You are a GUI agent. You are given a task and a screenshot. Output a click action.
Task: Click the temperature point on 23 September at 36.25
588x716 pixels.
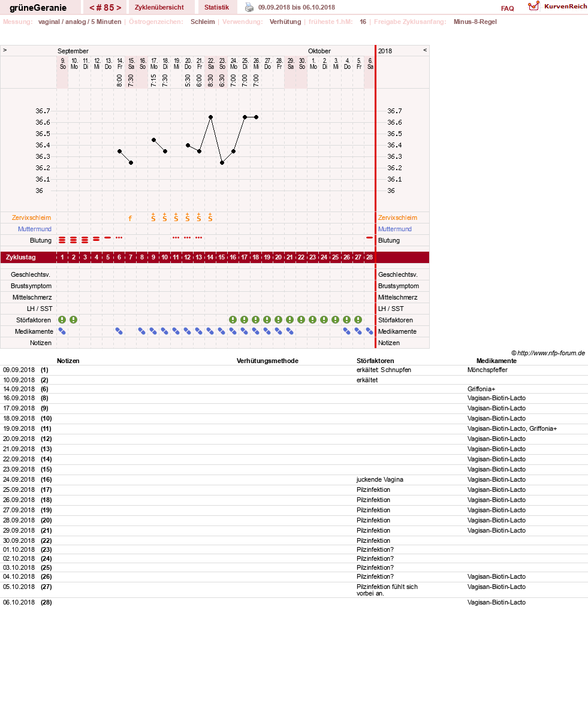(222, 162)
